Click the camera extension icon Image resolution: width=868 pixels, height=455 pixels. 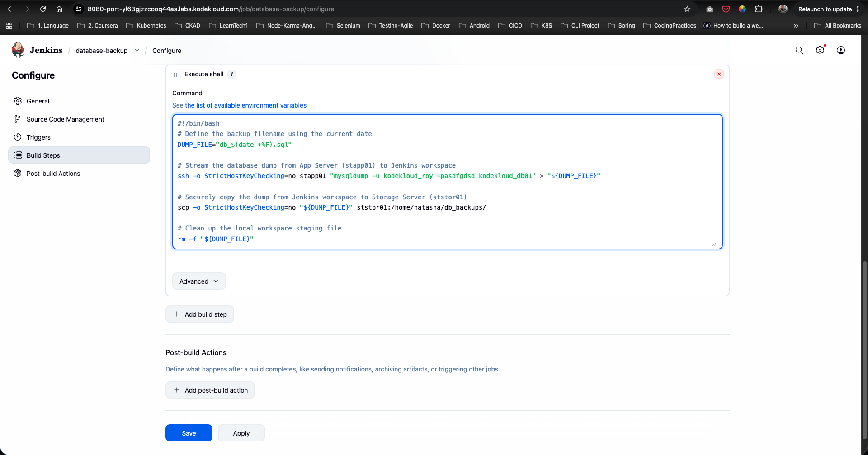tap(710, 9)
